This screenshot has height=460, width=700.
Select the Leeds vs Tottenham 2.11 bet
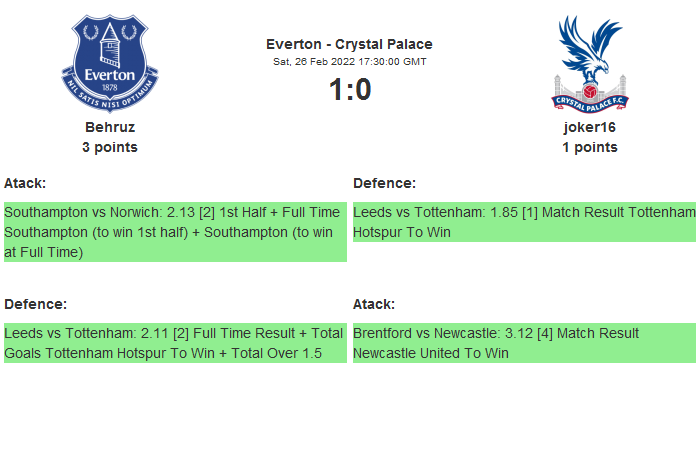point(175,343)
